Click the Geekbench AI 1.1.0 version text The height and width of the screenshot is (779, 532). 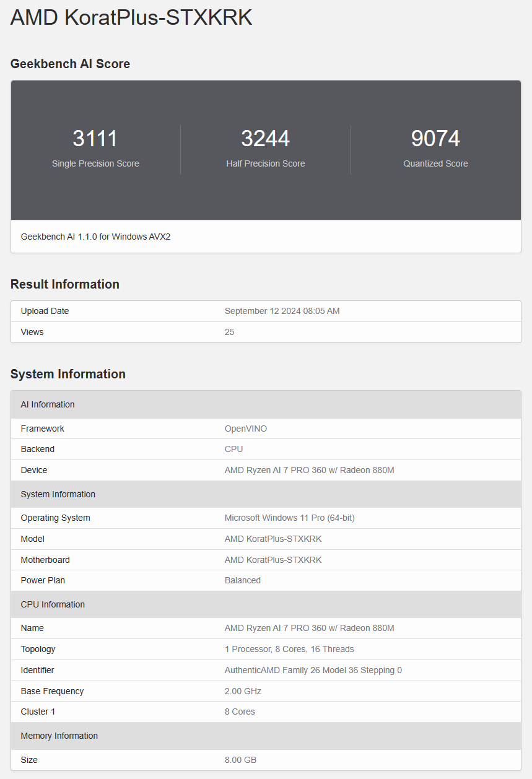pos(95,237)
